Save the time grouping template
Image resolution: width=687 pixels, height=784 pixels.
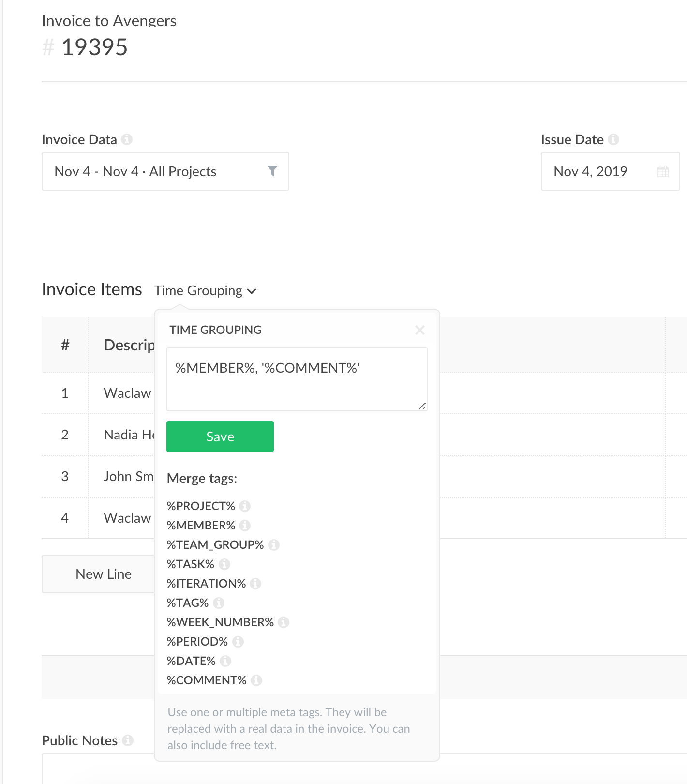click(x=220, y=437)
